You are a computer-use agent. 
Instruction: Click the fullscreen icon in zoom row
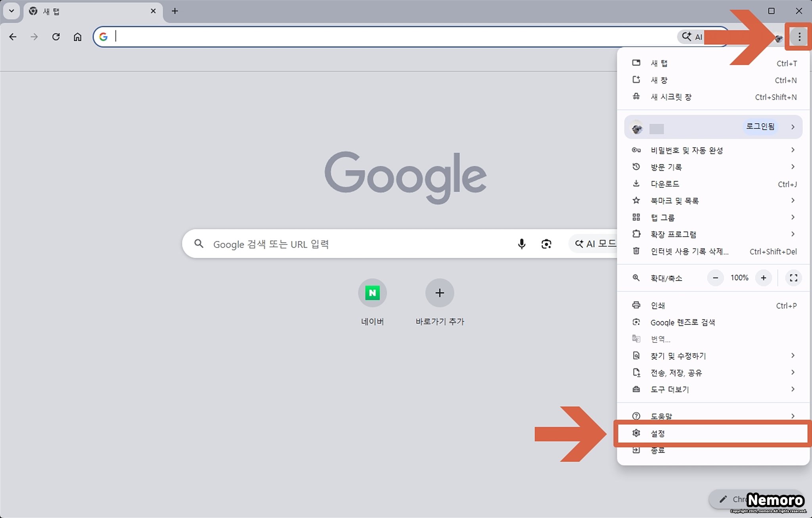pyautogui.click(x=793, y=278)
